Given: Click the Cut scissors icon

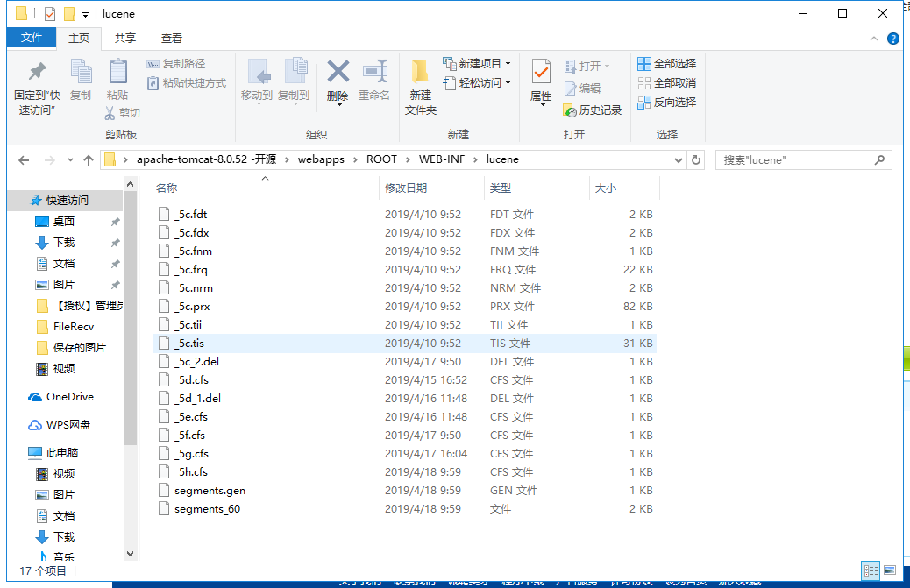Looking at the screenshot, I should [x=110, y=113].
